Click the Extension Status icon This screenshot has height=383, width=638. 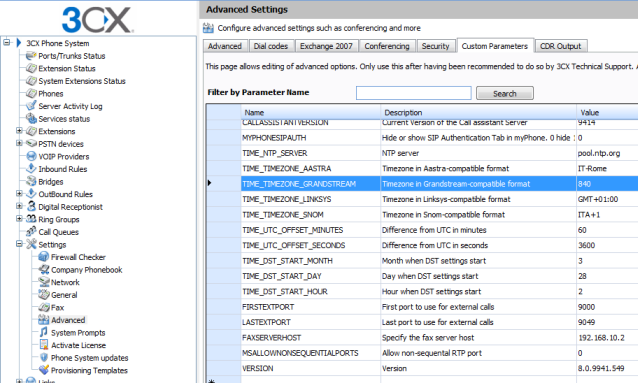click(31, 68)
